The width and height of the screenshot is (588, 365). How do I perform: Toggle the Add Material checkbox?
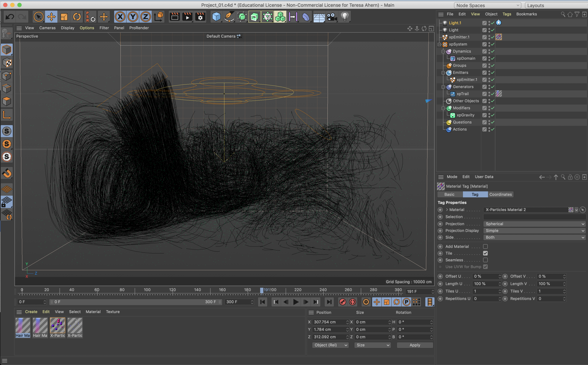[x=486, y=246]
